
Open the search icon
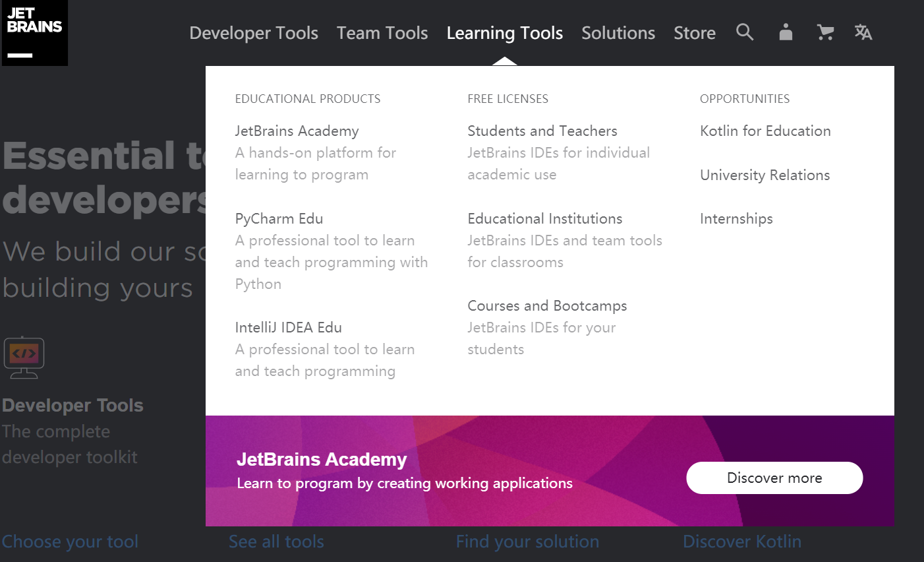tap(745, 32)
